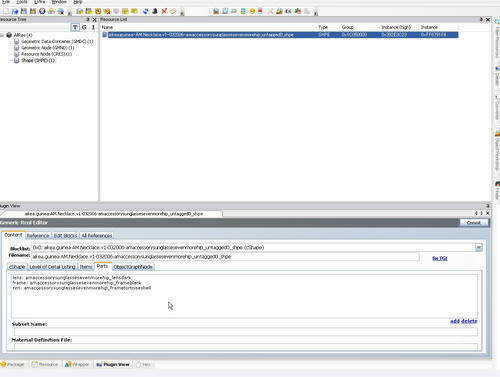Open the Blocklist dropdown arrow

[479, 247]
